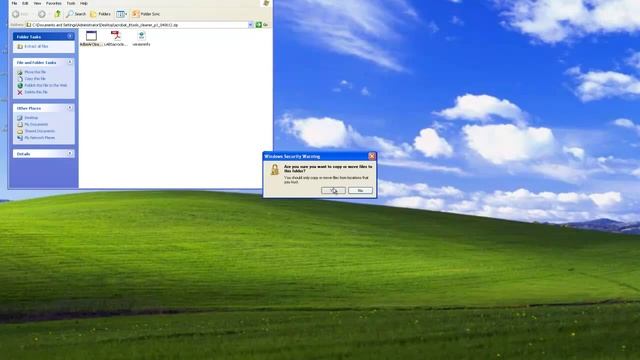Click the Forward navigation button
Screen dimensions: 640x360
(42, 14)
